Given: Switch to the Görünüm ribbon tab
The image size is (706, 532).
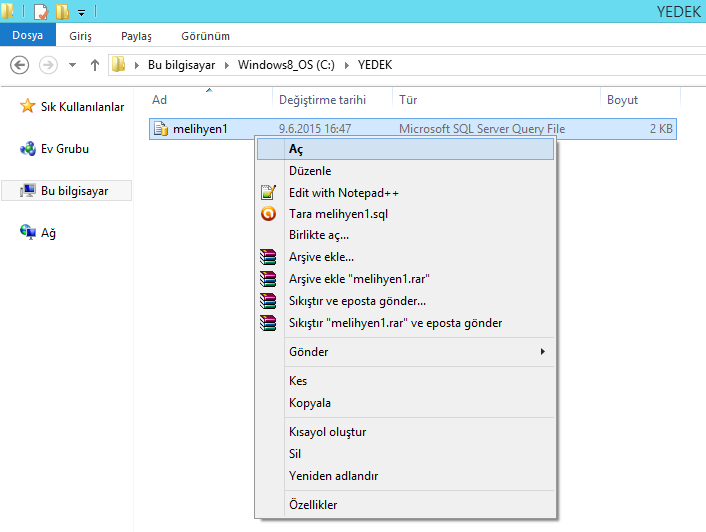Looking at the screenshot, I should coord(203,36).
